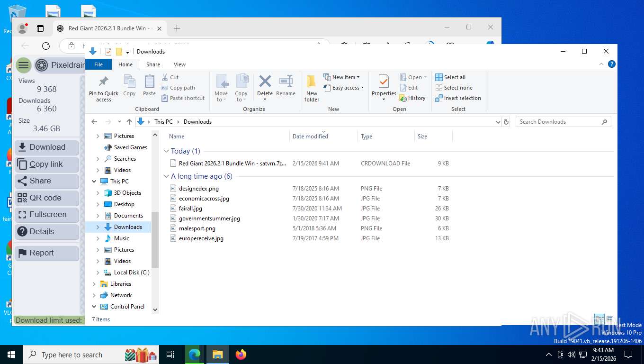Viewport: 644px width, 364px height.
Task: Go up one folder level arrow
Action: tap(129, 122)
